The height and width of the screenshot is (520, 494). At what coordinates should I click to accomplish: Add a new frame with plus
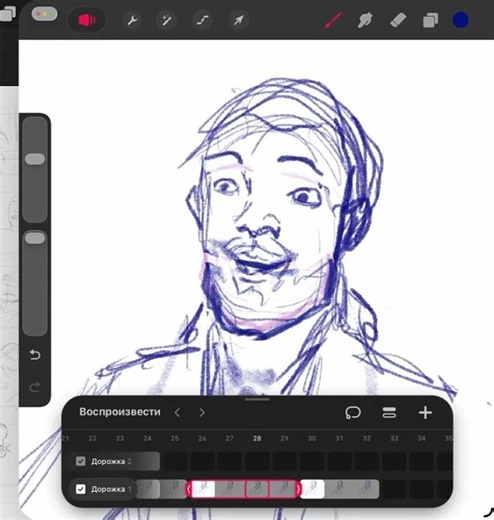[x=425, y=413]
